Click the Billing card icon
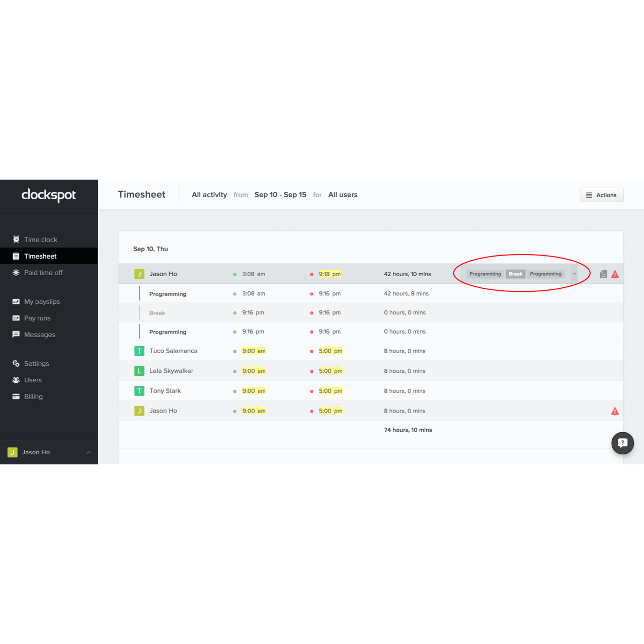 (x=16, y=396)
